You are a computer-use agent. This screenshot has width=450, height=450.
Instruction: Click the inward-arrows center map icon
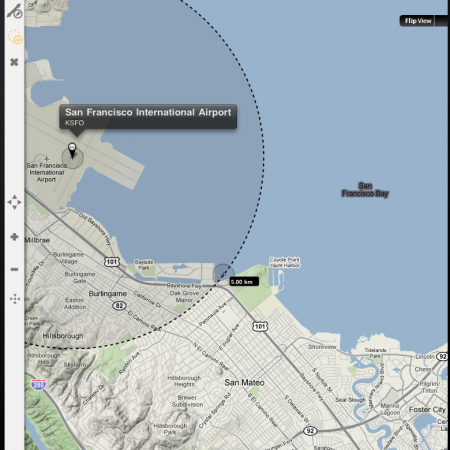tap(15, 299)
